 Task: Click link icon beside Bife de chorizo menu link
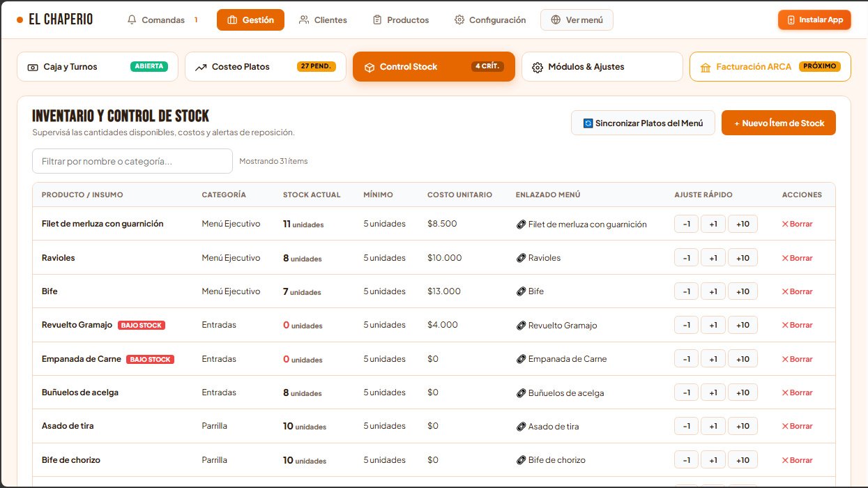pyautogui.click(x=521, y=460)
